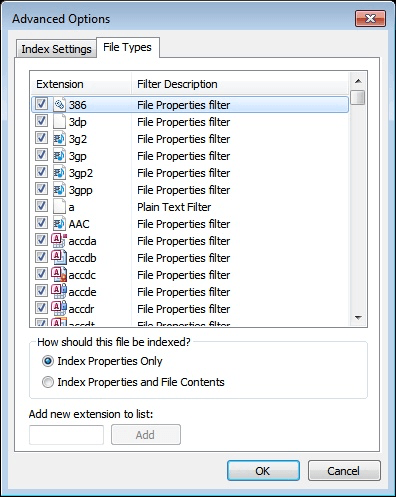Click the list scroll up arrow
Screen dimensions: 396x497
pyautogui.click(x=359, y=81)
